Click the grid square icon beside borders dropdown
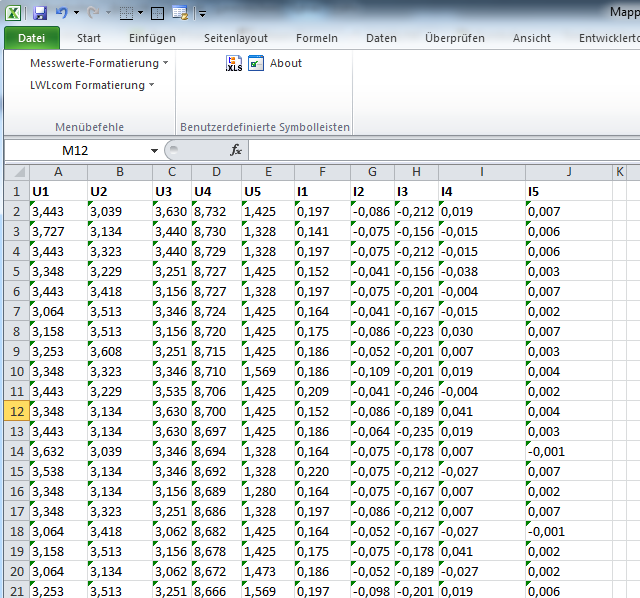 click(157, 13)
